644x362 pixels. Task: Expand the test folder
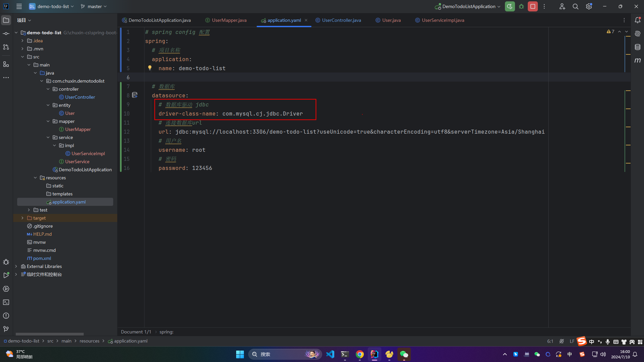29,210
